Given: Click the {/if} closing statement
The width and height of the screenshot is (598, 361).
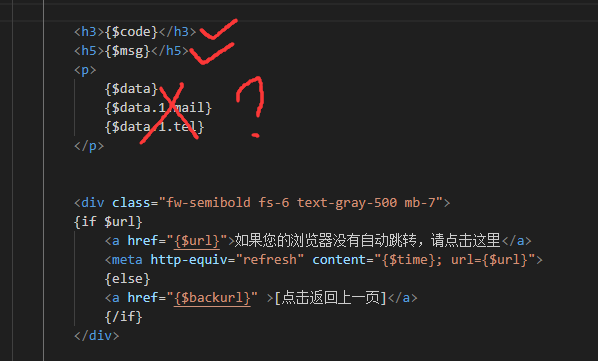Looking at the screenshot, I should (123, 317).
